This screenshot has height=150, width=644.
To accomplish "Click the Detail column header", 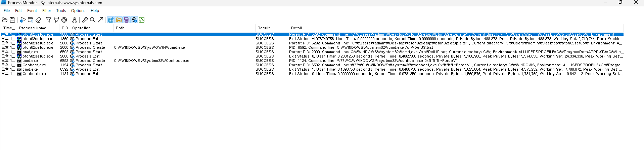I will pos(456,28).
